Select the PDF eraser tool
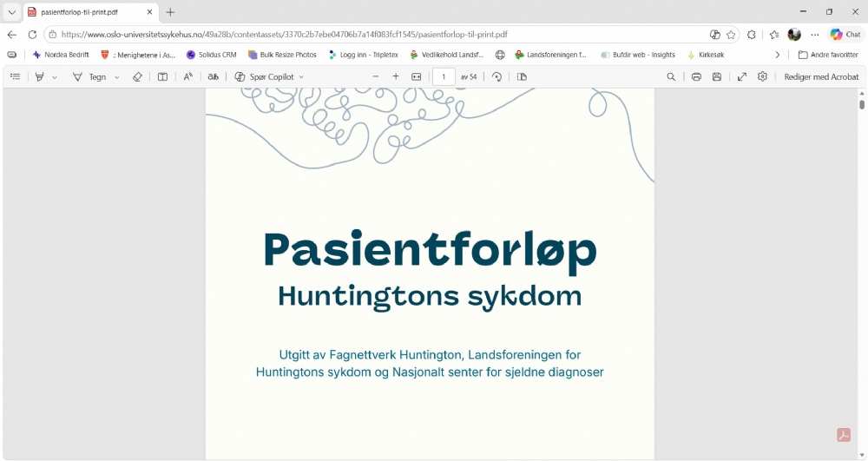This screenshot has height=461, width=868. point(137,77)
